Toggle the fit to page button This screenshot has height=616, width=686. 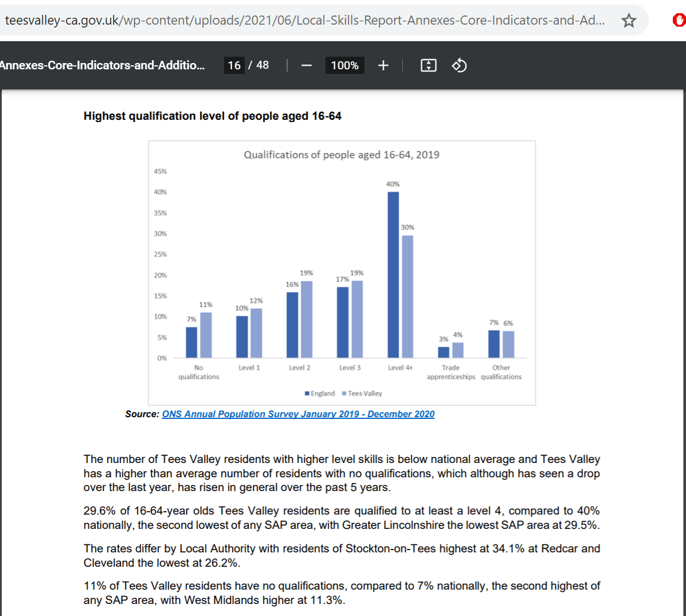point(429,65)
